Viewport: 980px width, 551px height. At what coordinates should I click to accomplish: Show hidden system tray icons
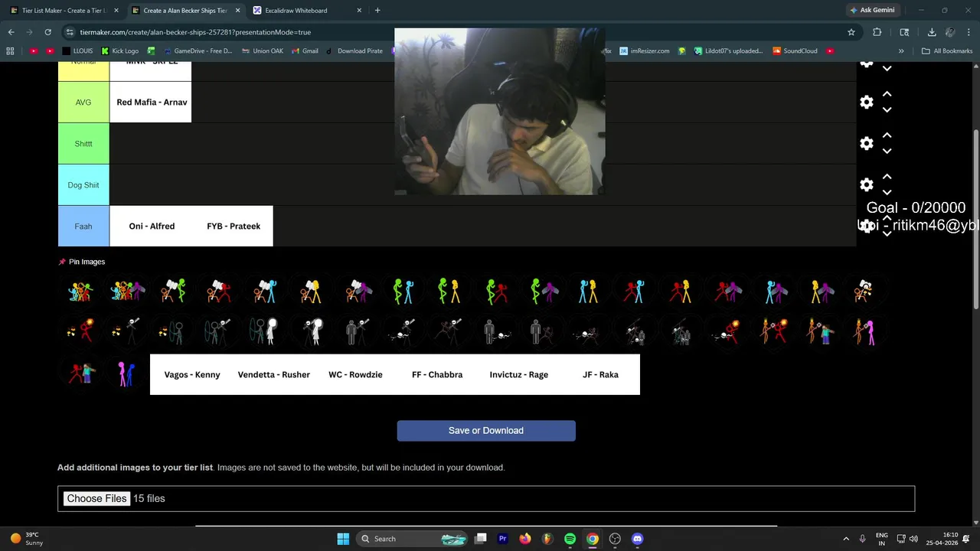846,539
